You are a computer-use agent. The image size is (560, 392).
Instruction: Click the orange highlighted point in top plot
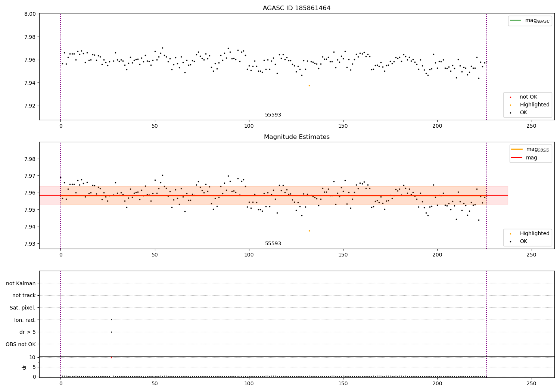pyautogui.click(x=309, y=85)
